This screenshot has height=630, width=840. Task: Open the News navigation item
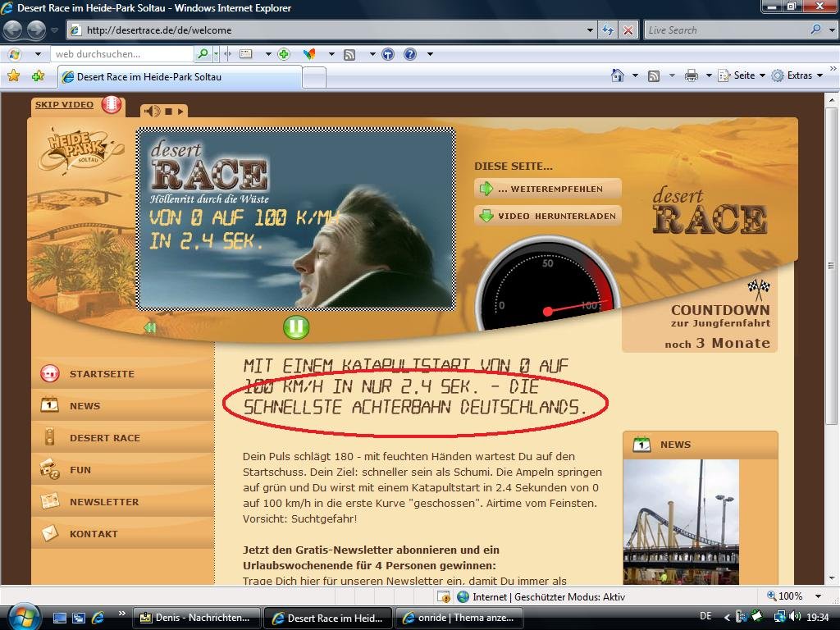tap(123, 405)
